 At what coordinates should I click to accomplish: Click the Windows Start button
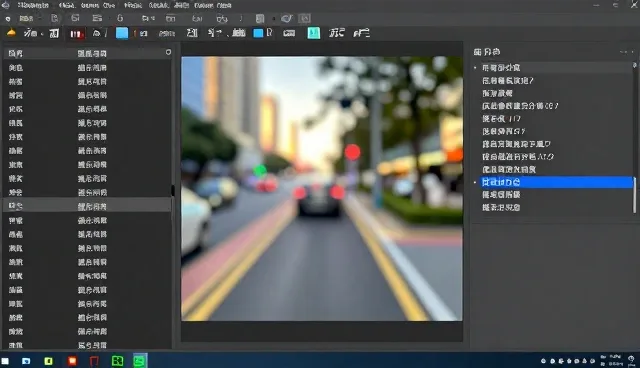(x=5, y=361)
